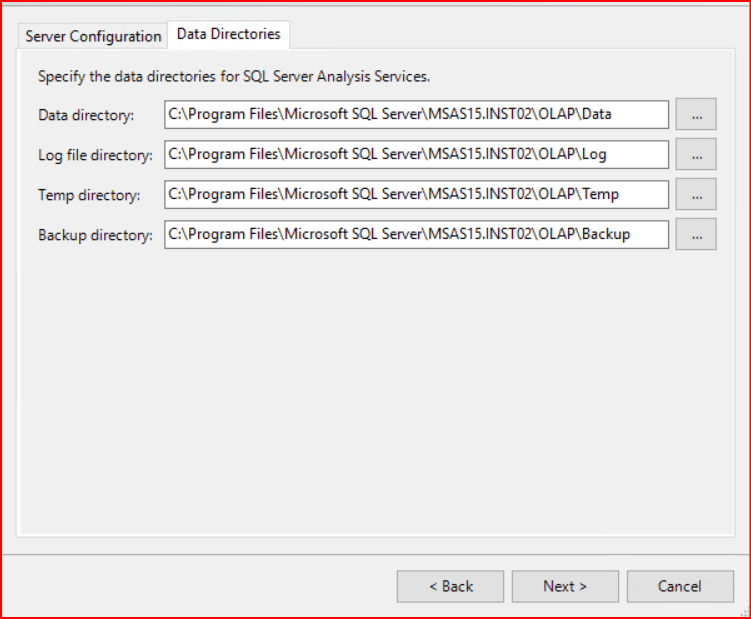Click the 'Log file directory:' label

(x=95, y=155)
